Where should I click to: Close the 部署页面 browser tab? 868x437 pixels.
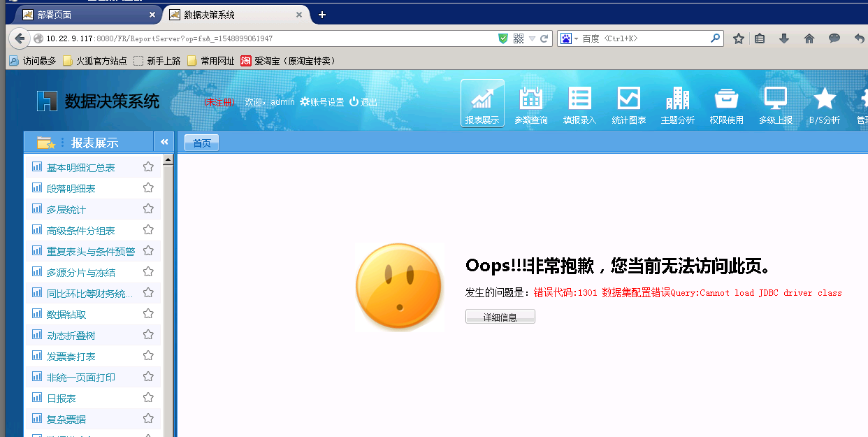pos(152,15)
